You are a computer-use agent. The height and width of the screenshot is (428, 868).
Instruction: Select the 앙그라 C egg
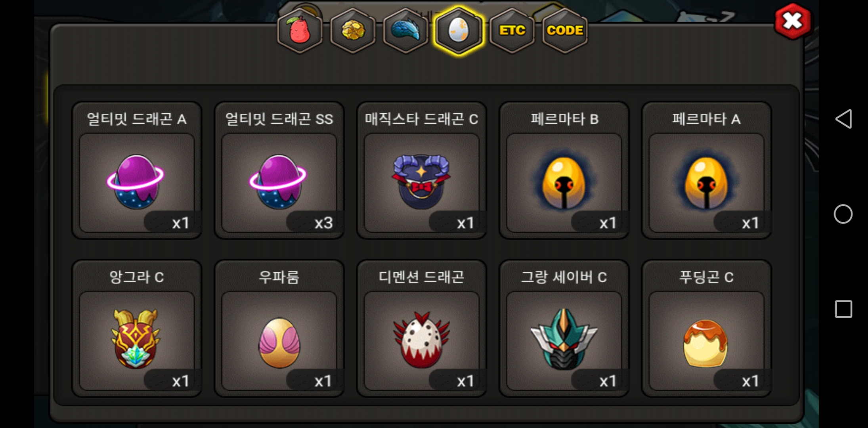click(137, 329)
